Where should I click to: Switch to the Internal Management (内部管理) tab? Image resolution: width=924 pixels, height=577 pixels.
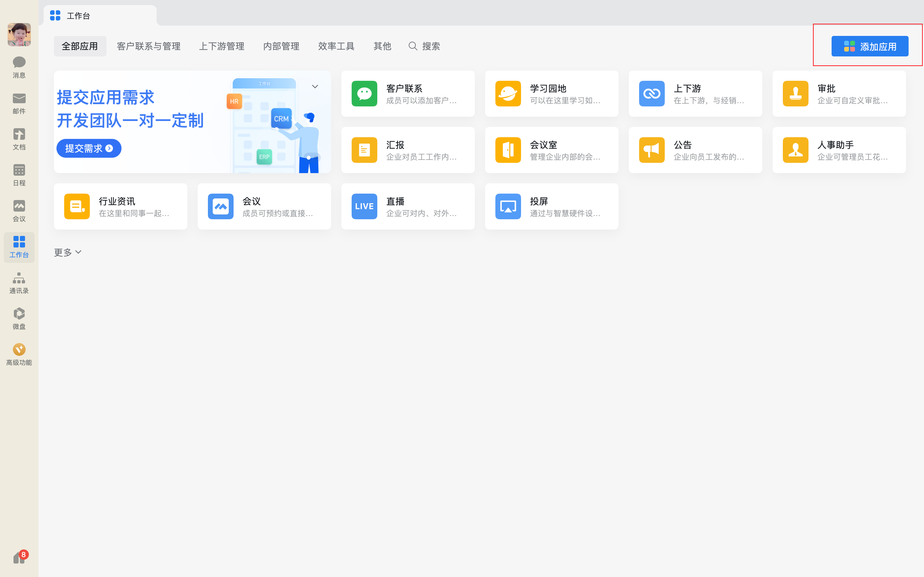pyautogui.click(x=281, y=46)
